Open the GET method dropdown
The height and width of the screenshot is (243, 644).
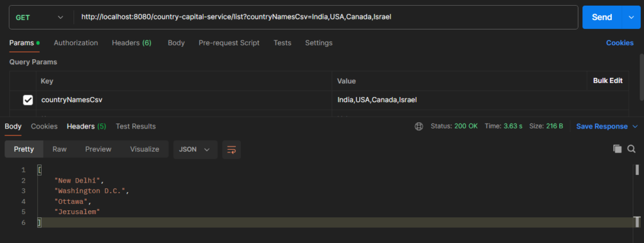[40, 17]
